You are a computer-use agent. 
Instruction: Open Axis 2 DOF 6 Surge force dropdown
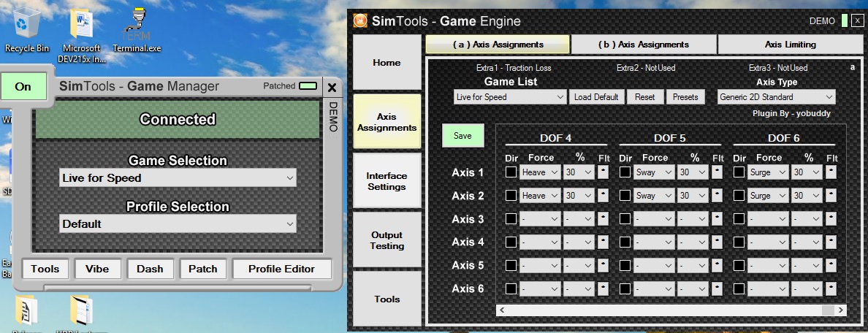(769, 195)
